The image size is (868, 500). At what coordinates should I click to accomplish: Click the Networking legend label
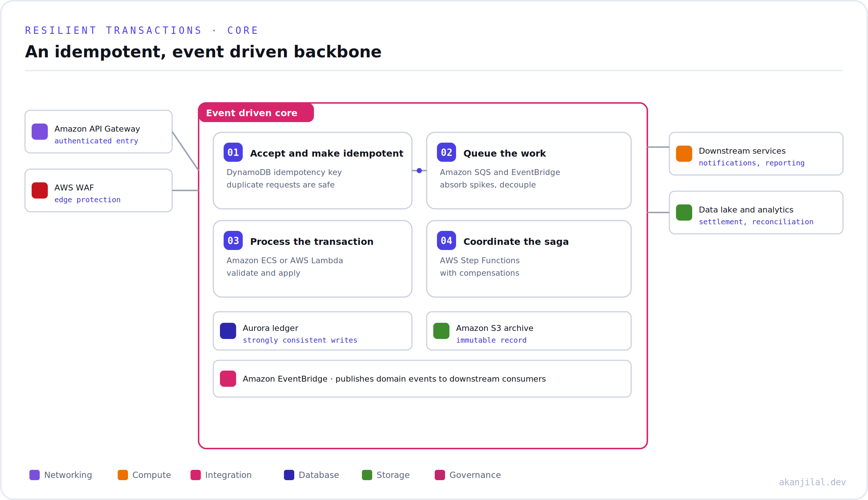pyautogui.click(x=68, y=475)
